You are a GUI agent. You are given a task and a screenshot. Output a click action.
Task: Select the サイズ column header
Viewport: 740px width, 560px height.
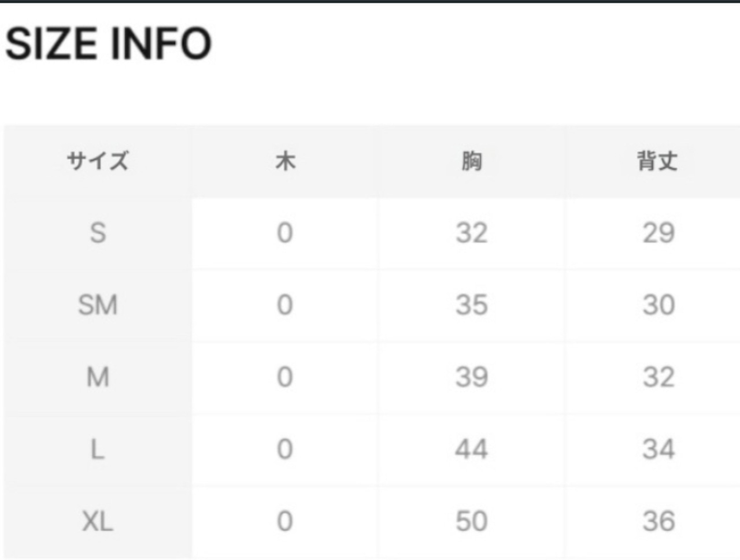(x=97, y=161)
